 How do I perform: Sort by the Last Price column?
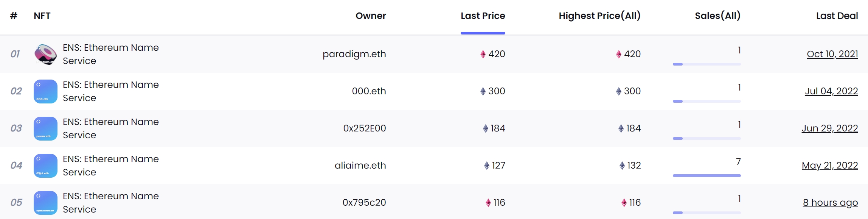(x=483, y=16)
